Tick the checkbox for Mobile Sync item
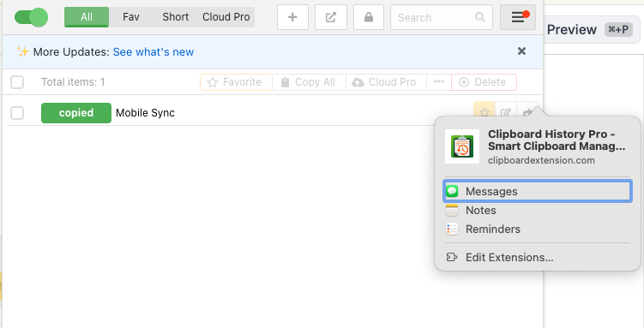Screen dimensions: 644x328 click(17, 113)
